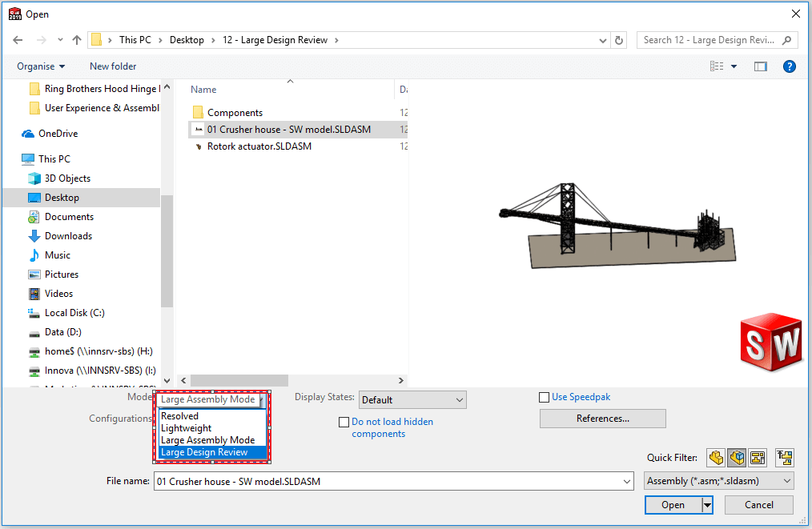The height and width of the screenshot is (529, 812).
Task: Open the Organise menu
Action: point(40,66)
